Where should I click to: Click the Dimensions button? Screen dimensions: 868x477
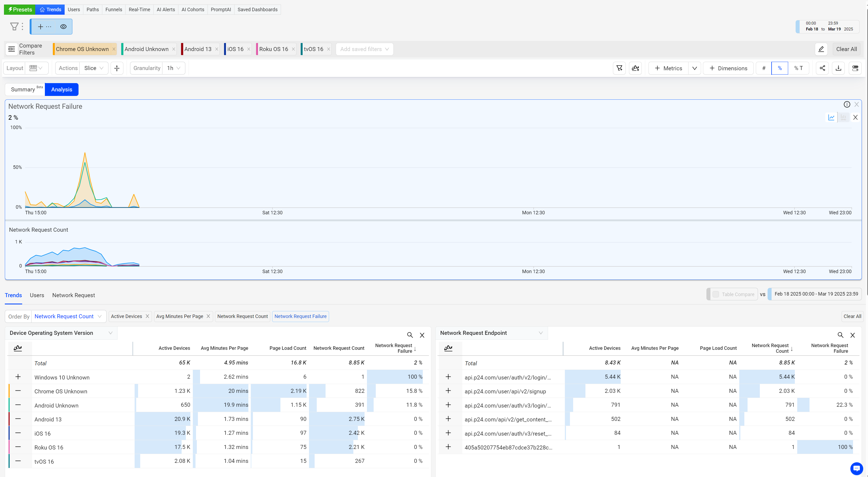point(728,68)
